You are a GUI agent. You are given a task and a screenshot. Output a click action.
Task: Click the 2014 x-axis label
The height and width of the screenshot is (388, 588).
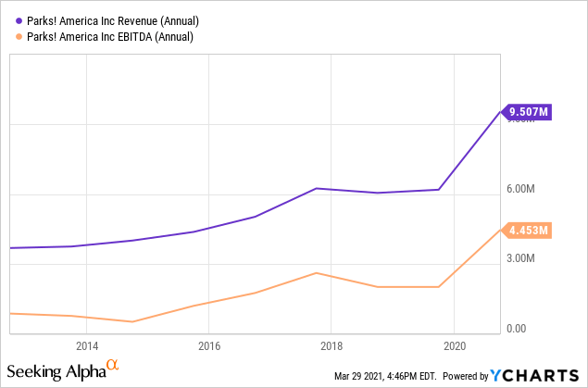(87, 345)
